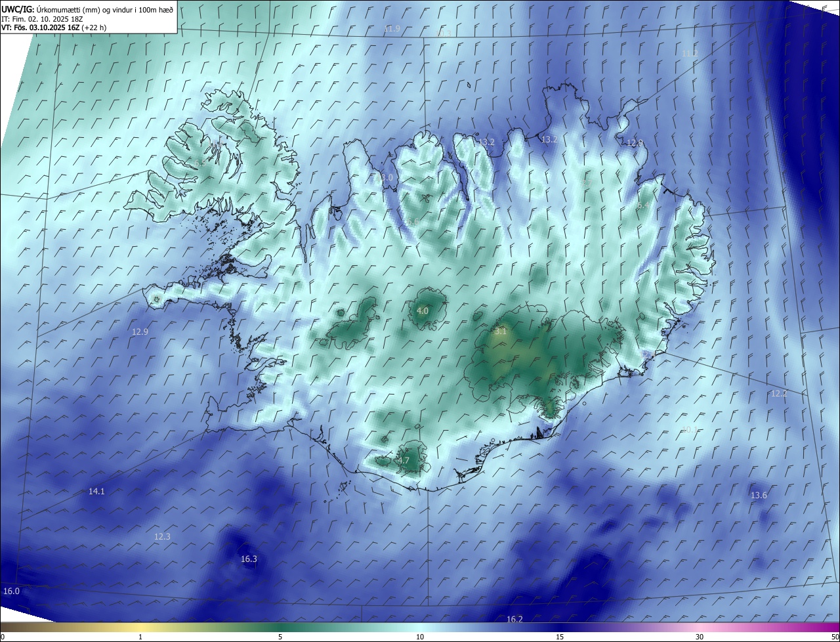Click the 12.9 value west of Snæfellsnes
This screenshot has height=642, width=840.
pos(140,332)
